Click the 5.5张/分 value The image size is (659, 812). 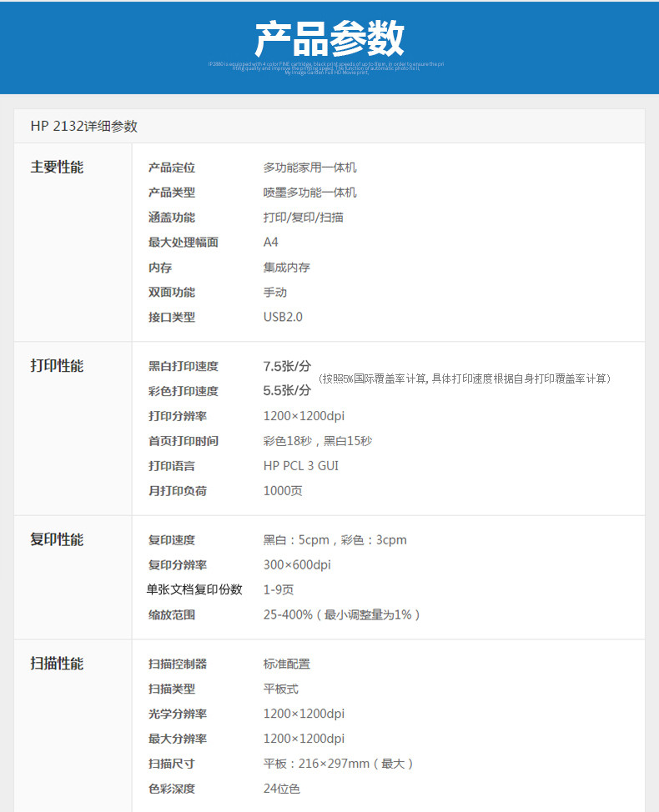tap(287, 390)
